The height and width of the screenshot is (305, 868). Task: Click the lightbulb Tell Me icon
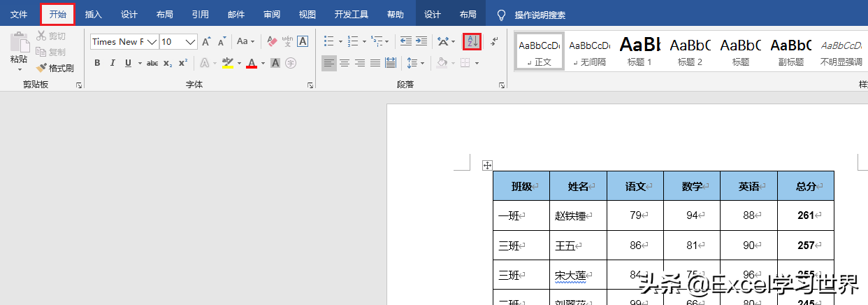coord(501,15)
